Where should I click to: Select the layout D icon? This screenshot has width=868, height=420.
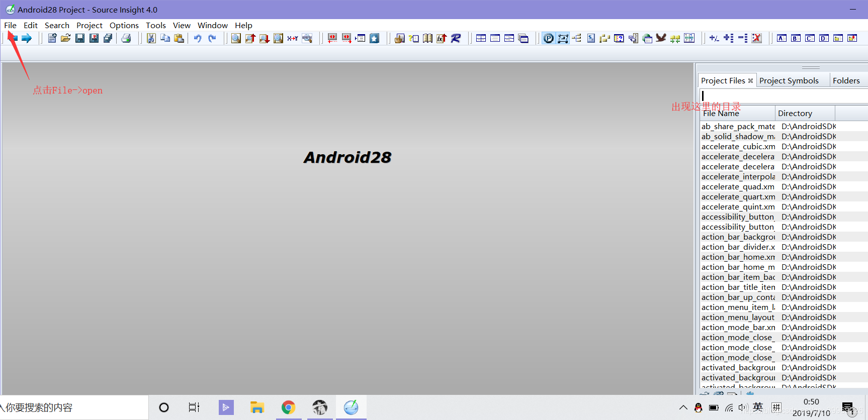click(x=824, y=38)
